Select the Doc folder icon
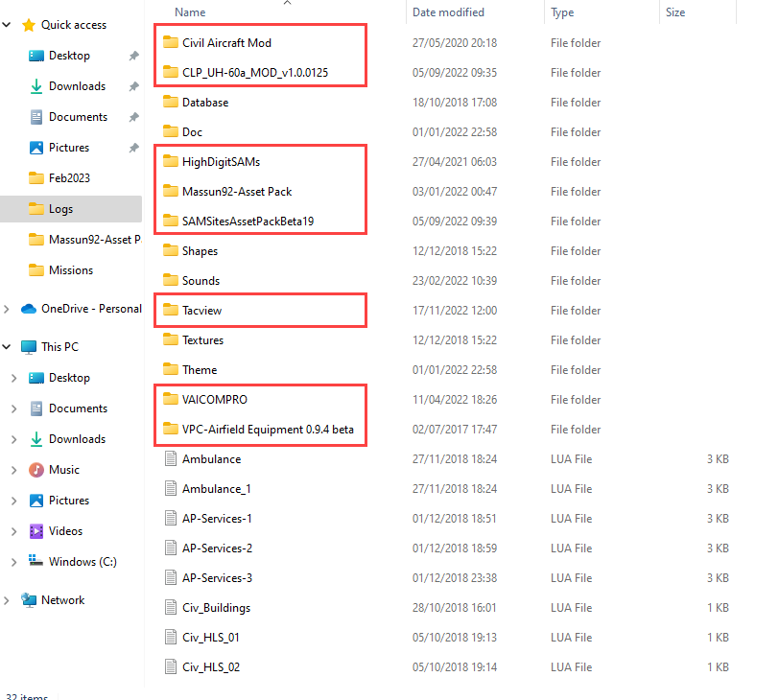Viewport: 779px width, 700px height. tap(171, 131)
